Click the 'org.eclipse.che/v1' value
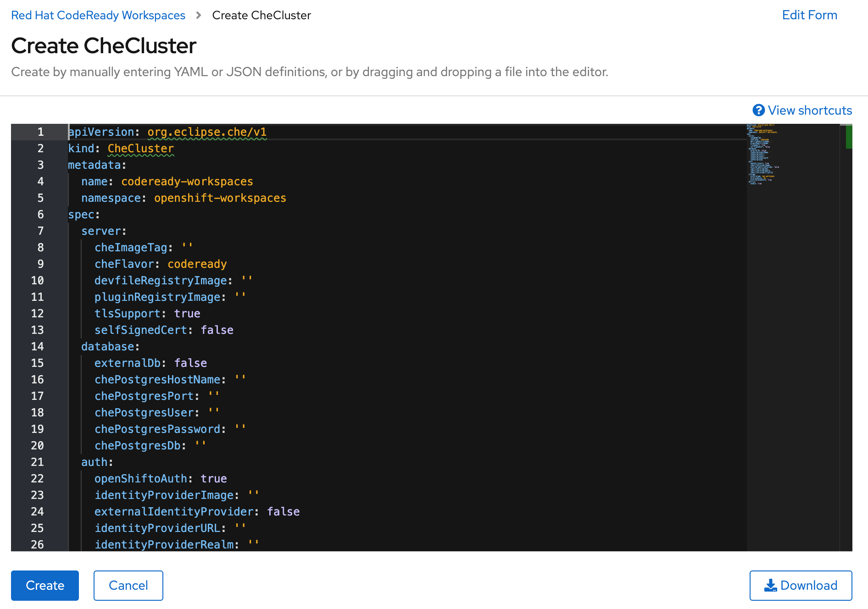This screenshot has width=868, height=609. 207,132
